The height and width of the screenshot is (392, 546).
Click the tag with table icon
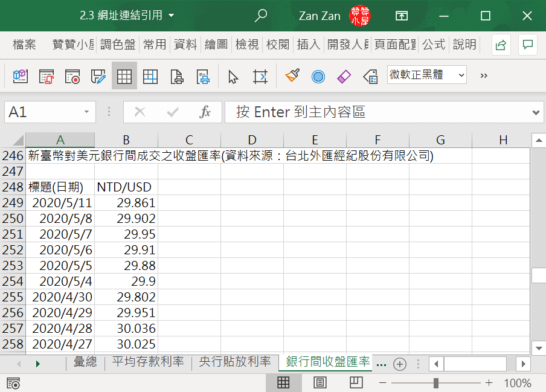click(x=370, y=76)
